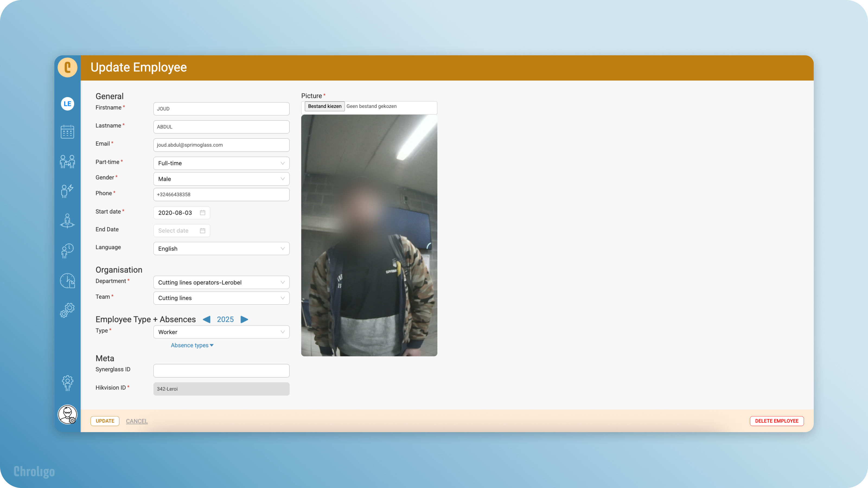Open the user profile avatar icon

click(x=67, y=415)
